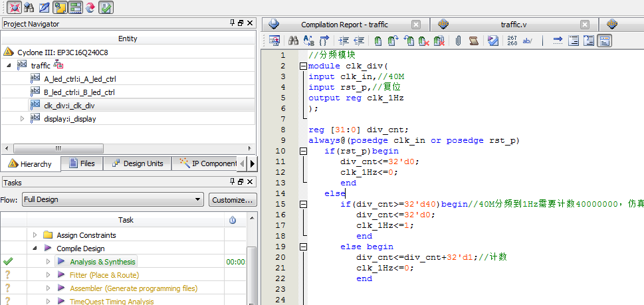Collapse the Compile Design task group

coord(35,249)
